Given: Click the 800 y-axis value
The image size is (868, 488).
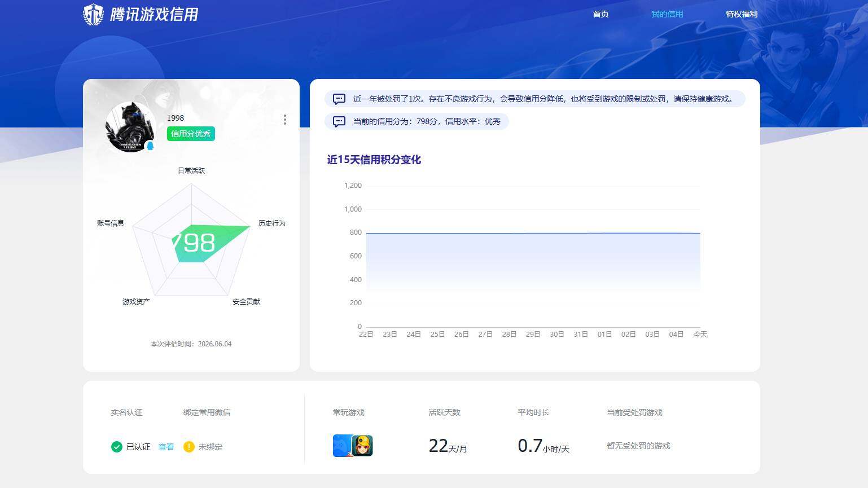Looking at the screenshot, I should pos(356,232).
